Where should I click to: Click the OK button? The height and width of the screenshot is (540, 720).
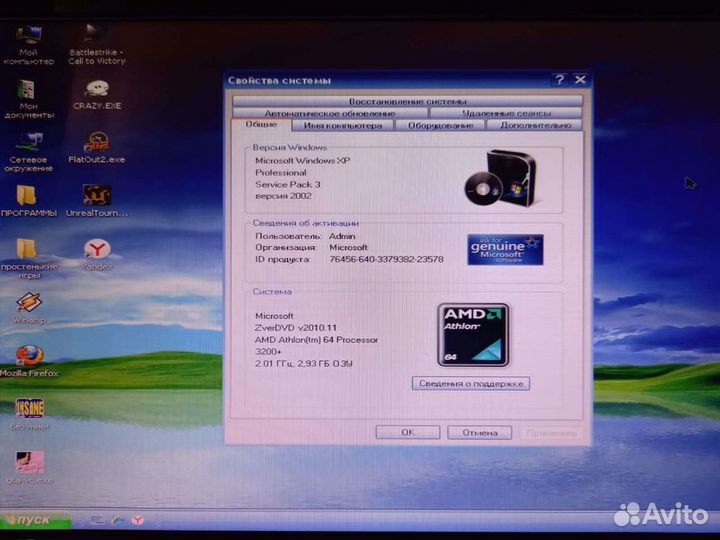408,433
